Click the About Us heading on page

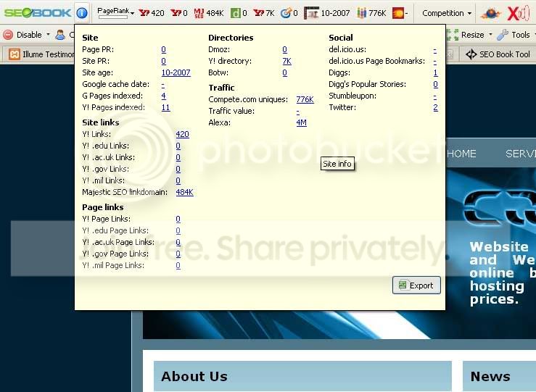point(194,376)
